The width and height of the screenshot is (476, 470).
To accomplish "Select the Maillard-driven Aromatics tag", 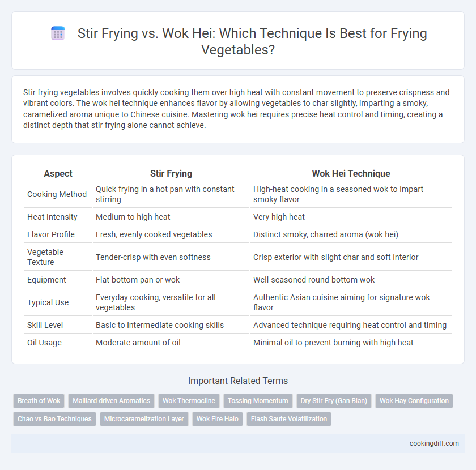I will coord(112,401).
